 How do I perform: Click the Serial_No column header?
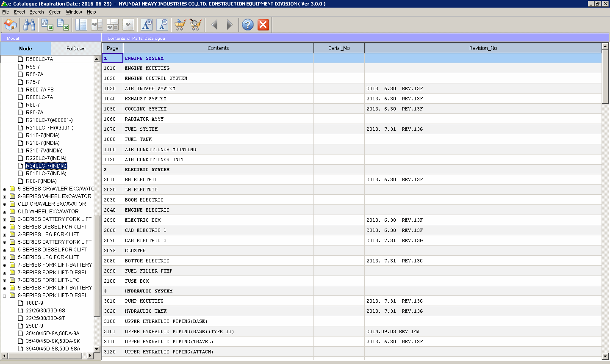point(339,48)
